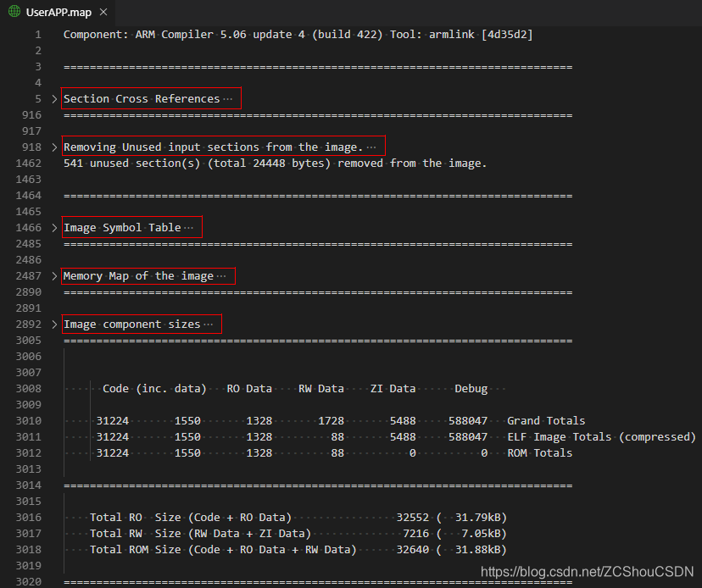Click the 'RO Data' column header

249,389
